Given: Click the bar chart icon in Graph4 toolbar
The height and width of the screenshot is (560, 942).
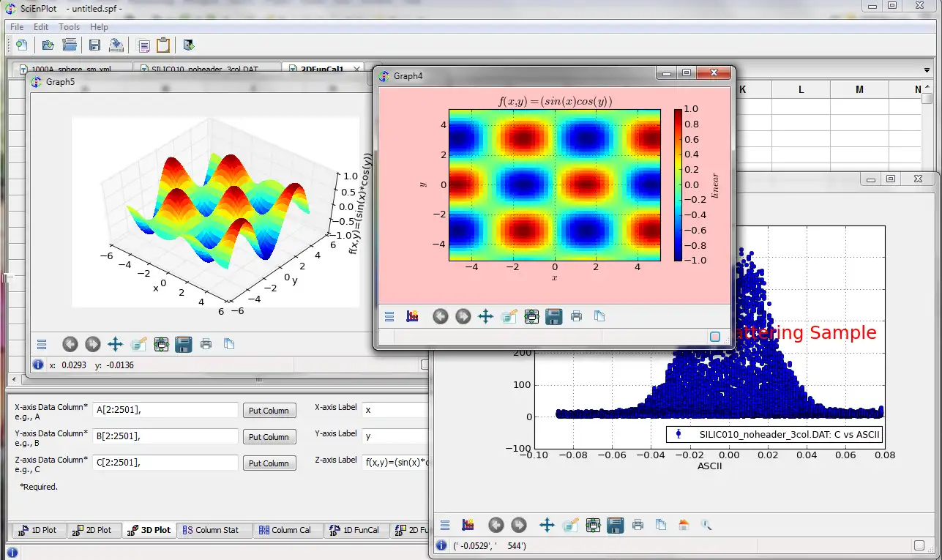Looking at the screenshot, I should click(x=412, y=317).
